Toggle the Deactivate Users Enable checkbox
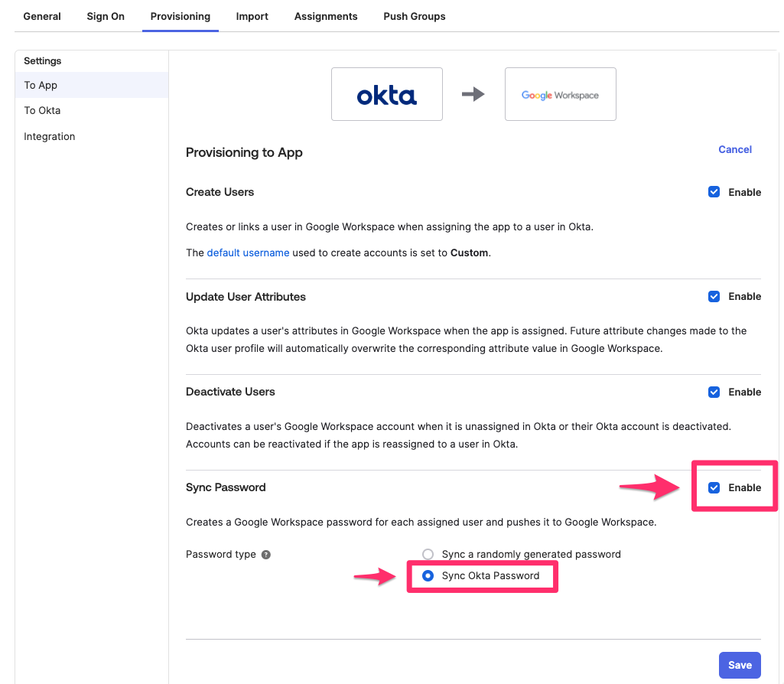 click(x=714, y=392)
